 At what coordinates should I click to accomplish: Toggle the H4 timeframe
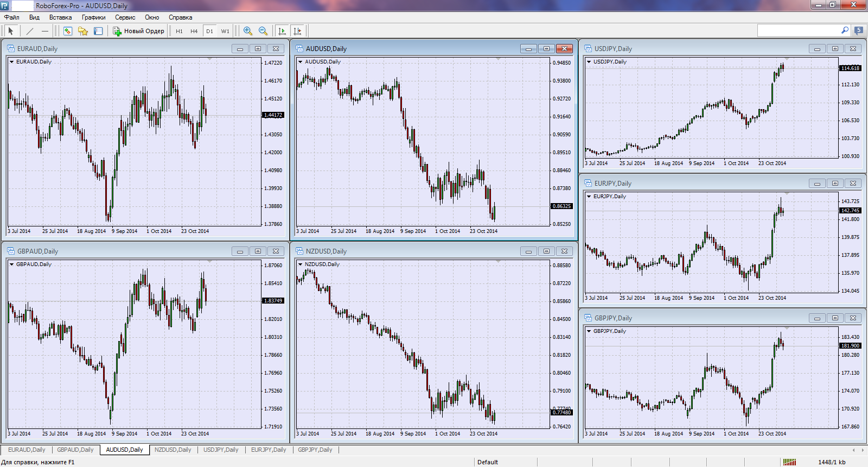click(194, 31)
